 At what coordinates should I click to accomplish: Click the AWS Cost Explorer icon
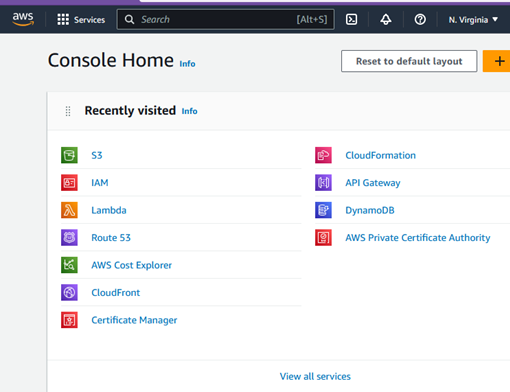pos(69,265)
